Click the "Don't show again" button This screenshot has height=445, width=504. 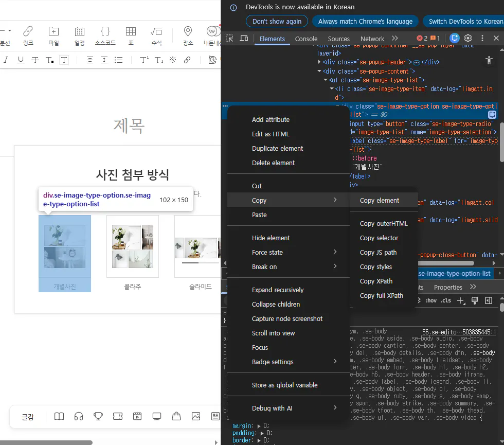[x=277, y=21]
